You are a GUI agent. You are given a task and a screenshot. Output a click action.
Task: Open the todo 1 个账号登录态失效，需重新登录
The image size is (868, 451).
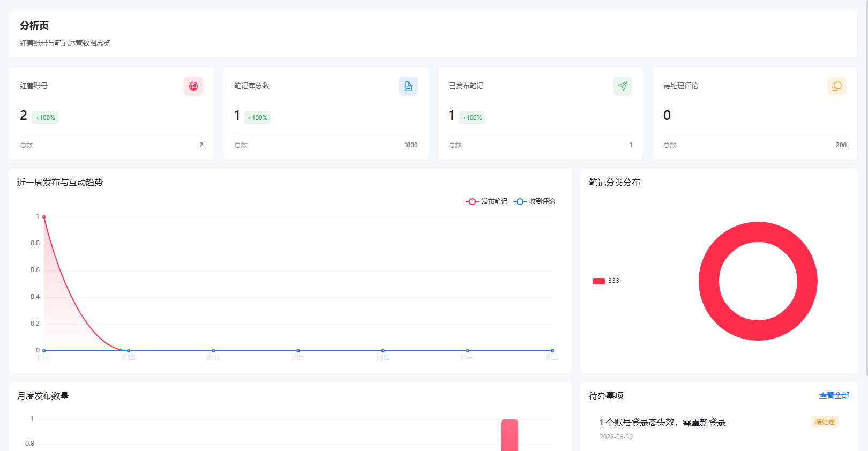[x=662, y=423]
